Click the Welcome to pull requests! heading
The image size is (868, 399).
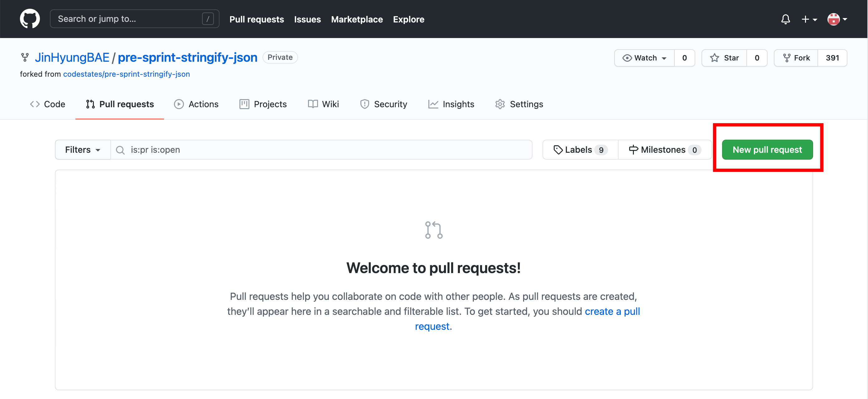[x=433, y=268]
